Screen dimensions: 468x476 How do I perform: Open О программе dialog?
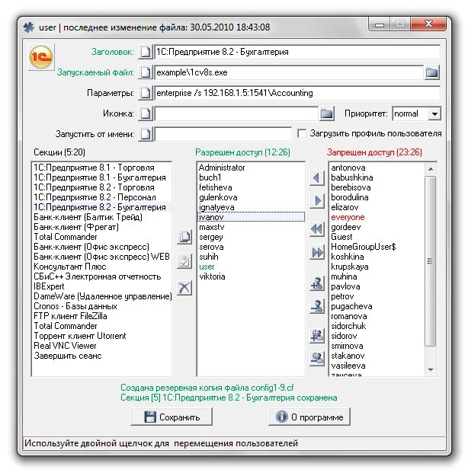tap(309, 417)
